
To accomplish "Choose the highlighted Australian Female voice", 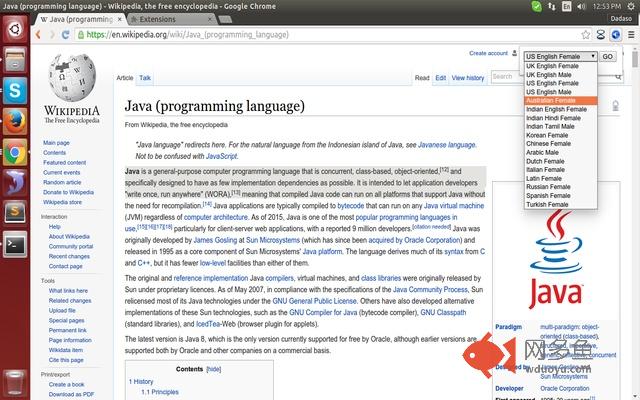I will pos(560,100).
